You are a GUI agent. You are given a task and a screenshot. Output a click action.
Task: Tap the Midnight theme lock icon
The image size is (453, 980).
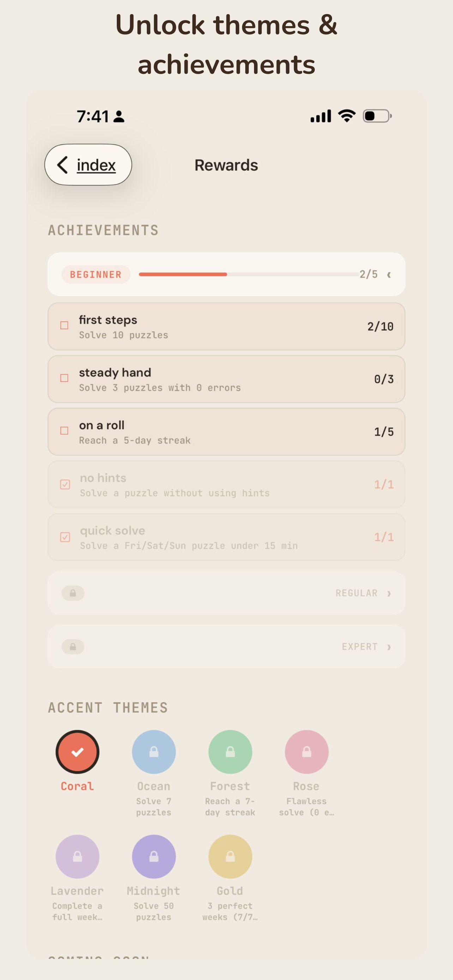pyautogui.click(x=154, y=857)
